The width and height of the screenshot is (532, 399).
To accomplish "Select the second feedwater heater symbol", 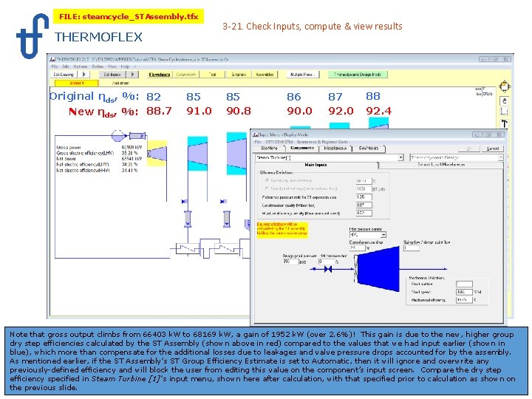I will coord(227,249).
